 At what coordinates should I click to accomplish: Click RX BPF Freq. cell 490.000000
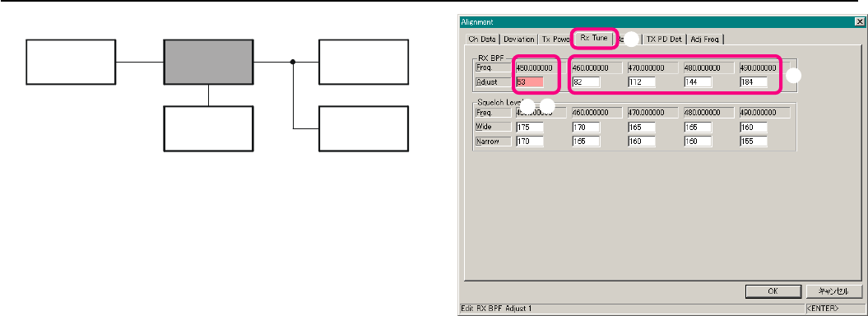coord(764,67)
